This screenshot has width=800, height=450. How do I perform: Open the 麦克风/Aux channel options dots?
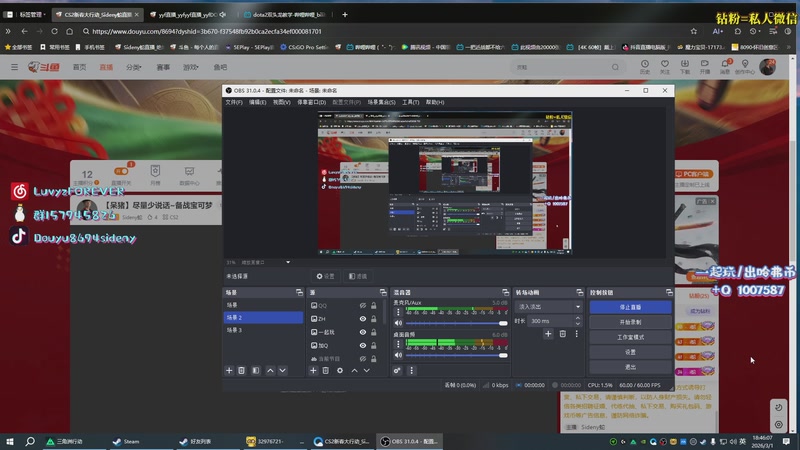398,312
